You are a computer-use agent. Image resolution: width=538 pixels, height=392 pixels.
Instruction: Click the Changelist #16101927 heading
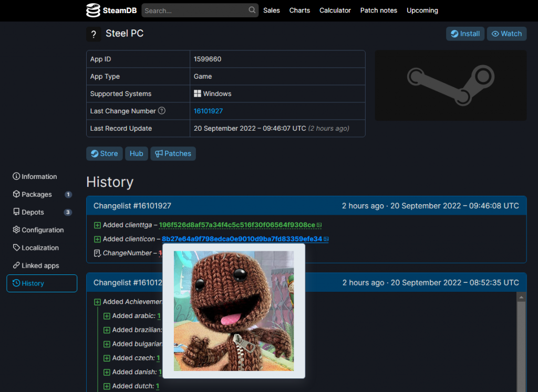132,206
